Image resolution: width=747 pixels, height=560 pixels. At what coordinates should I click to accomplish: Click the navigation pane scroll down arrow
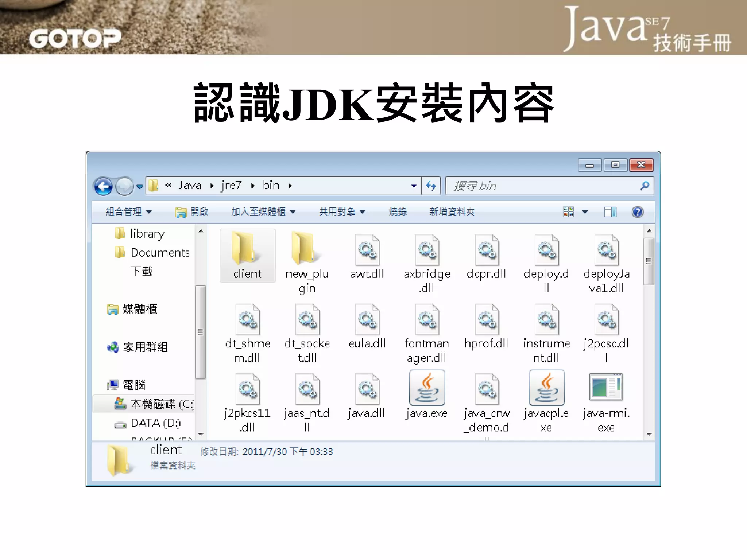(x=201, y=434)
